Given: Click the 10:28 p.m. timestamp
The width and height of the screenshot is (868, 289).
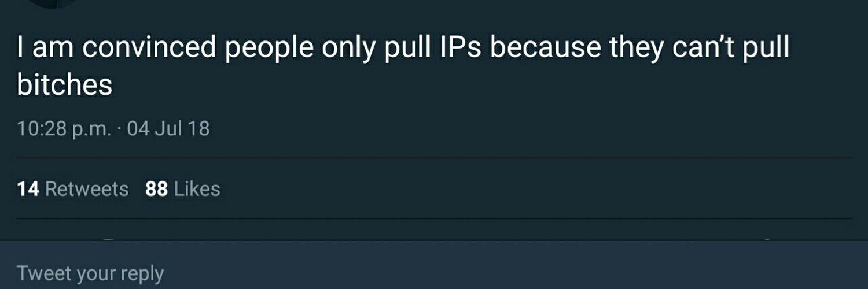Looking at the screenshot, I should pos(64,128).
